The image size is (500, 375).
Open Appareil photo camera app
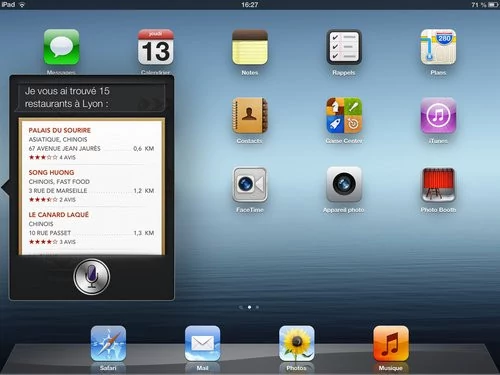pyautogui.click(x=344, y=184)
